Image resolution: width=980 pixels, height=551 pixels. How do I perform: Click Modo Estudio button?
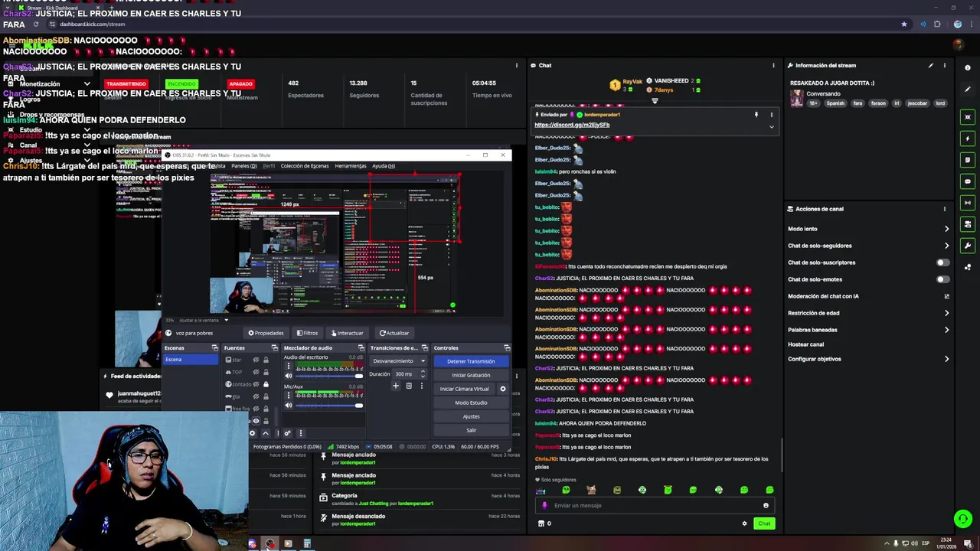click(471, 403)
